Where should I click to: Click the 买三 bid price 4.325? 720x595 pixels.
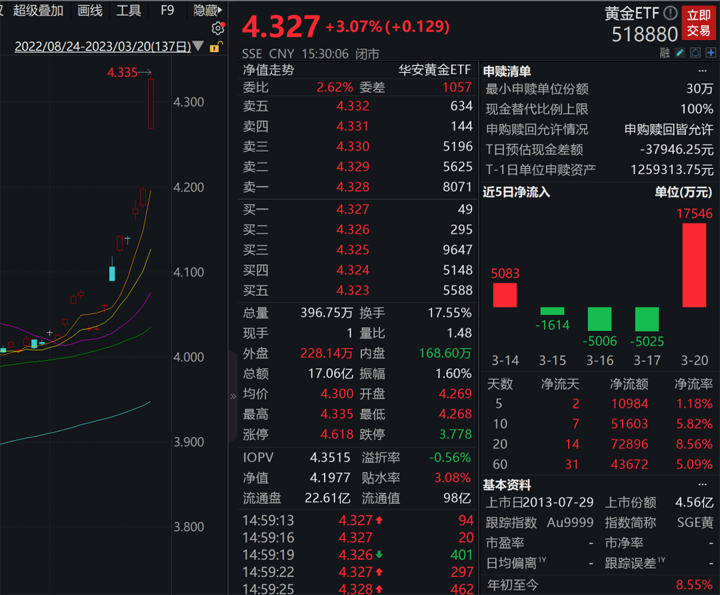[353, 250]
